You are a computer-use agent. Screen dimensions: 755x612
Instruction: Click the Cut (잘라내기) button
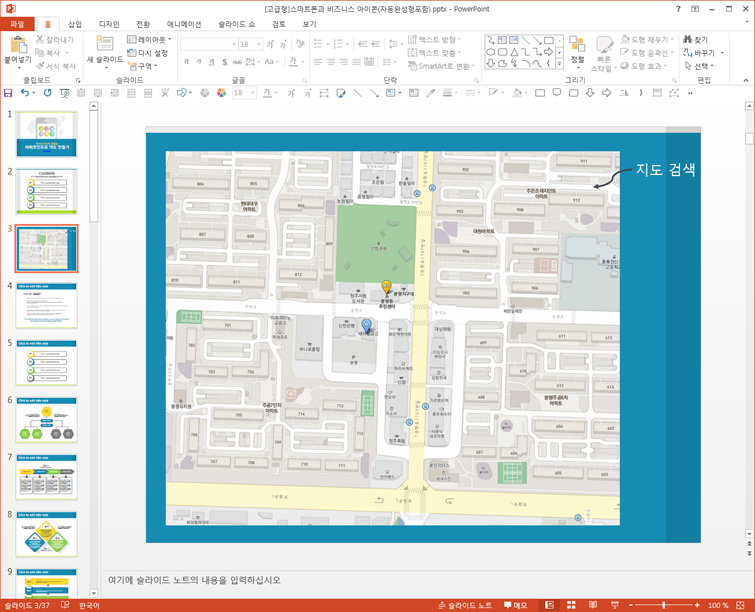[54, 39]
